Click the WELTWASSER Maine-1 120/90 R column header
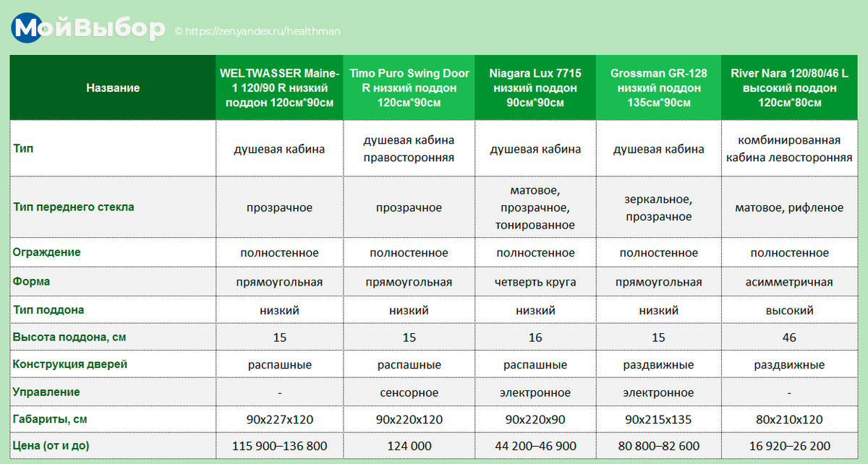This screenshot has height=464, width=868. pos(279,87)
